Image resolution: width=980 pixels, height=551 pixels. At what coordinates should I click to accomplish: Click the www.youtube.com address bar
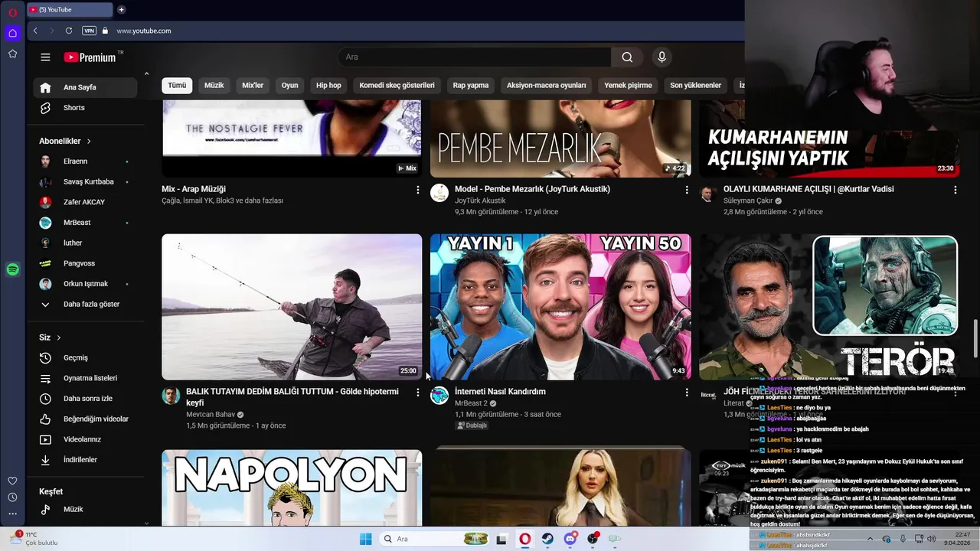pyautogui.click(x=144, y=31)
